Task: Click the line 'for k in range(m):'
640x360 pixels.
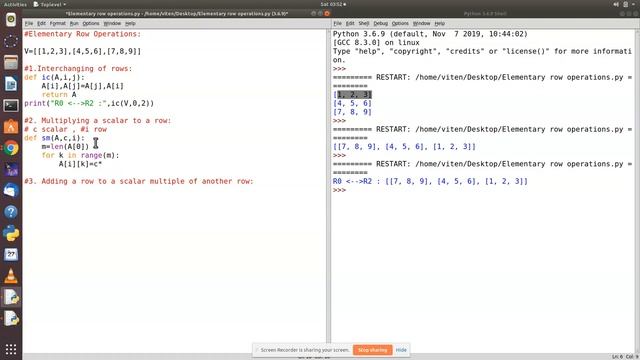Action: click(x=80, y=155)
